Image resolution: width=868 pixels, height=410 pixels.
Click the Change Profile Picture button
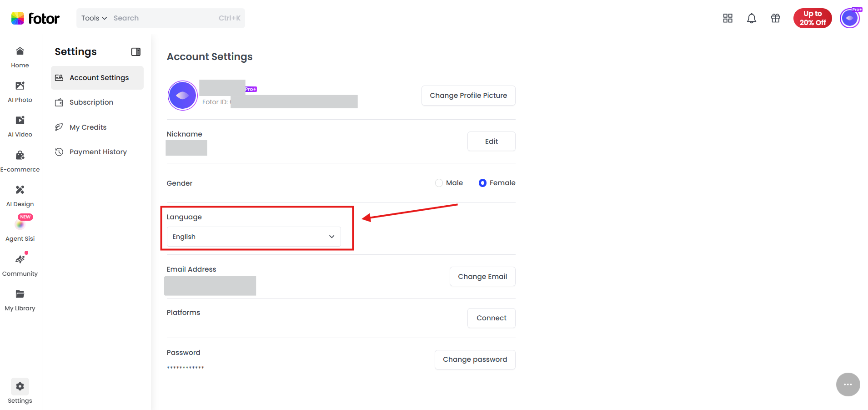point(468,96)
